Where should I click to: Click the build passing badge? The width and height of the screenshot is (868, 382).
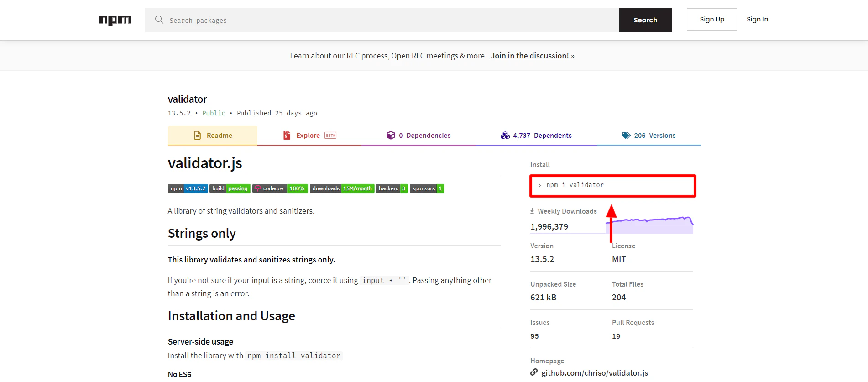pyautogui.click(x=230, y=188)
